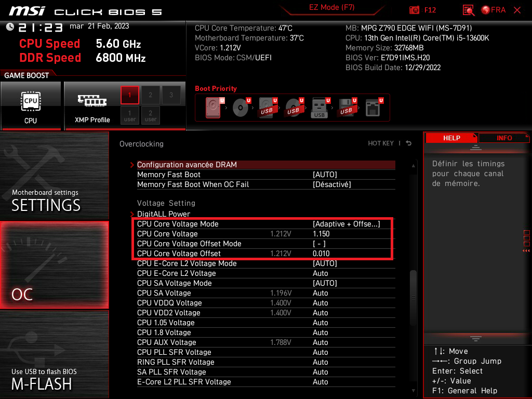Select the CPU SA Voltage row

265,293
